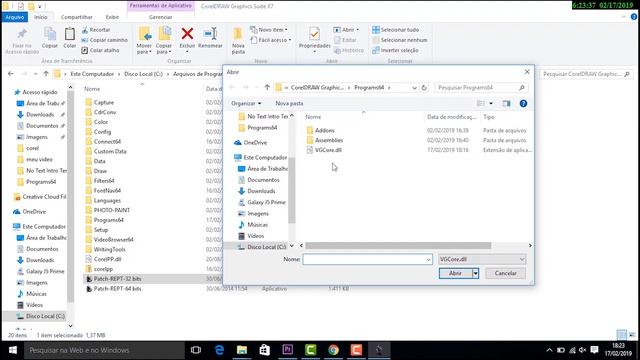Click the Abrir button in dialog
This screenshot has width=640, height=360.
click(456, 273)
